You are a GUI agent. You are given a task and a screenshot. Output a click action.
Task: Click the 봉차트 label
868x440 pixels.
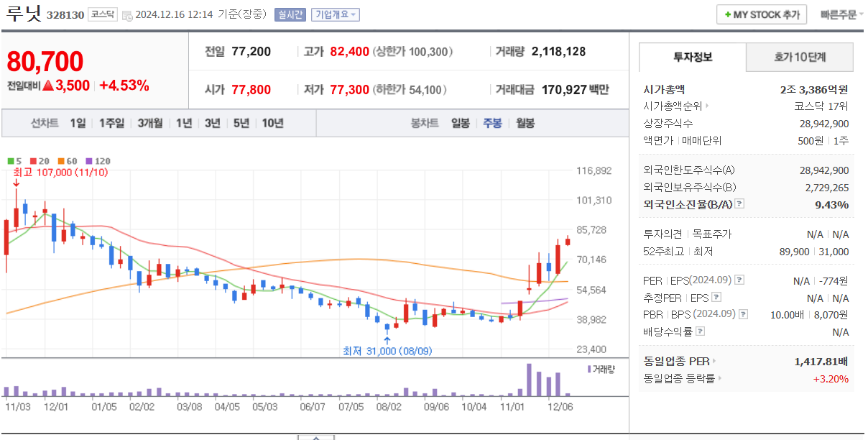(425, 123)
